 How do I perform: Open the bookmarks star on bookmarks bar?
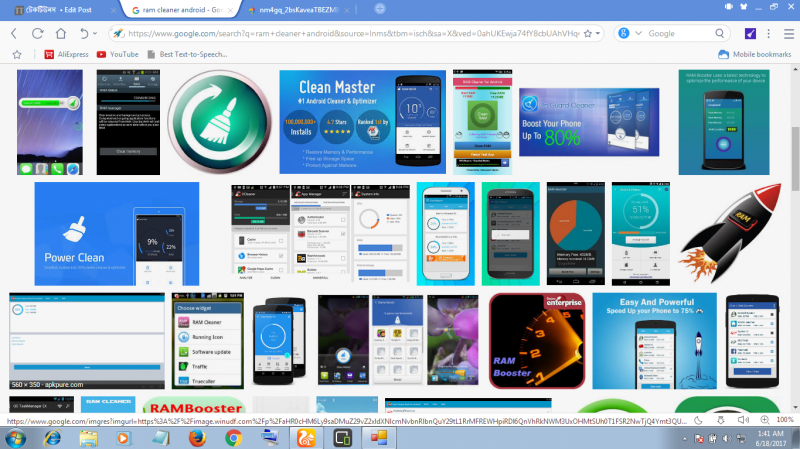pyautogui.click(x=17, y=54)
